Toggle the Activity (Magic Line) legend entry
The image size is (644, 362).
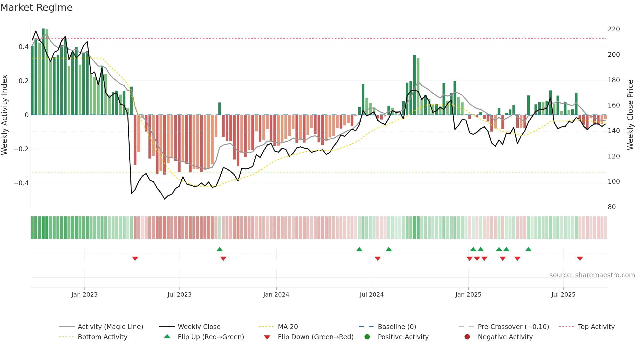pyautogui.click(x=101, y=327)
